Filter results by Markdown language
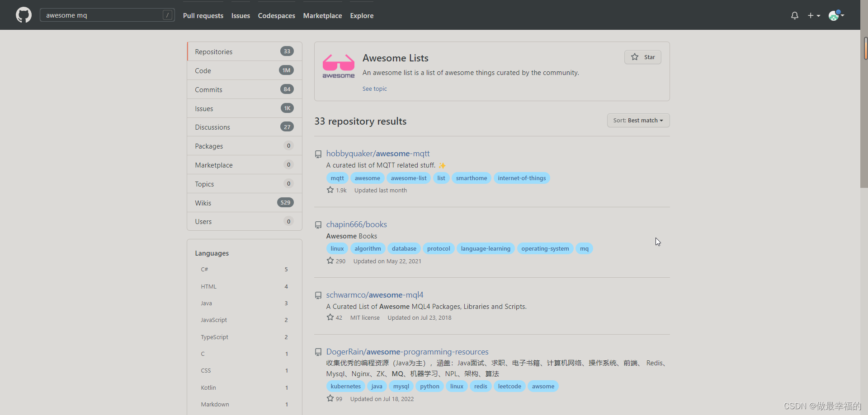Viewport: 868px width, 415px height. [245, 404]
